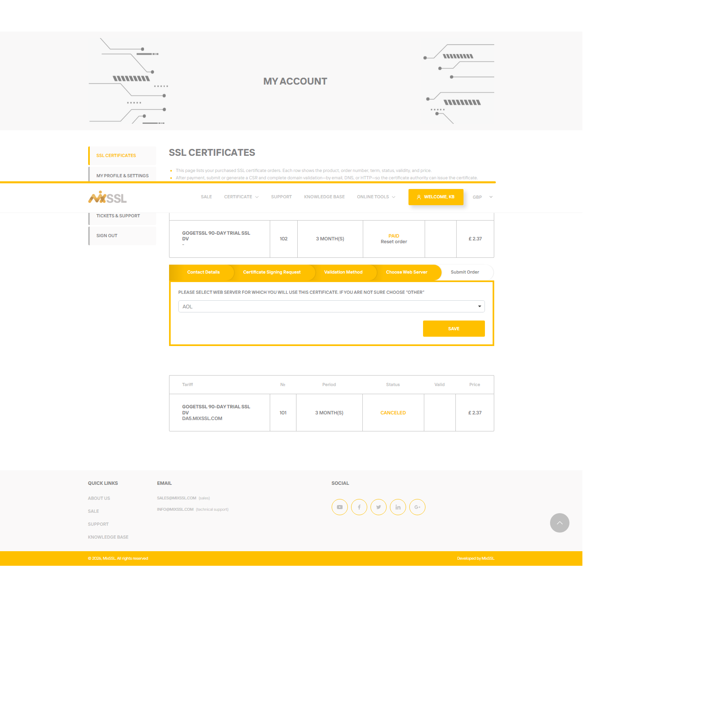The width and height of the screenshot is (728, 707).
Task: Open the LinkedIn social icon
Action: pyautogui.click(x=398, y=507)
